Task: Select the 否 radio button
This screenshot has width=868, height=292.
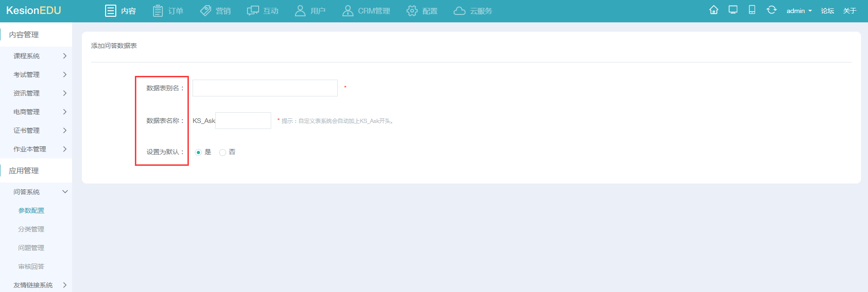Action: 222,152
